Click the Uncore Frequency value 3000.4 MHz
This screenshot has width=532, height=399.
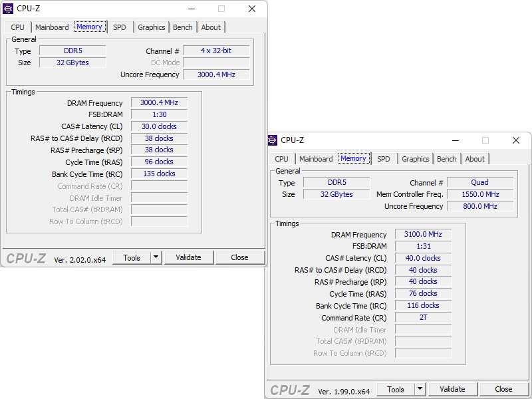click(x=217, y=74)
